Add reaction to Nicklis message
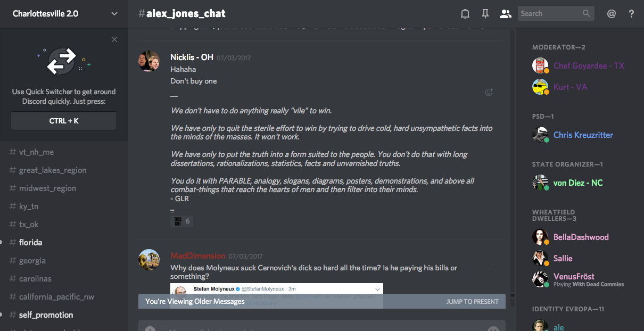 489,93
